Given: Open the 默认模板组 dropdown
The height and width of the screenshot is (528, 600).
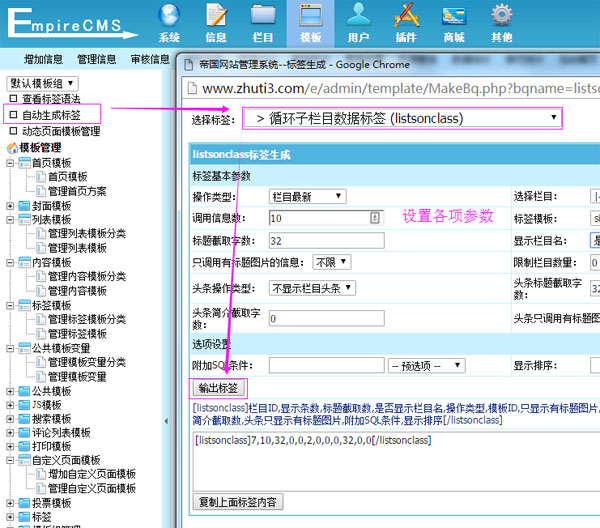Looking at the screenshot, I should (42, 83).
